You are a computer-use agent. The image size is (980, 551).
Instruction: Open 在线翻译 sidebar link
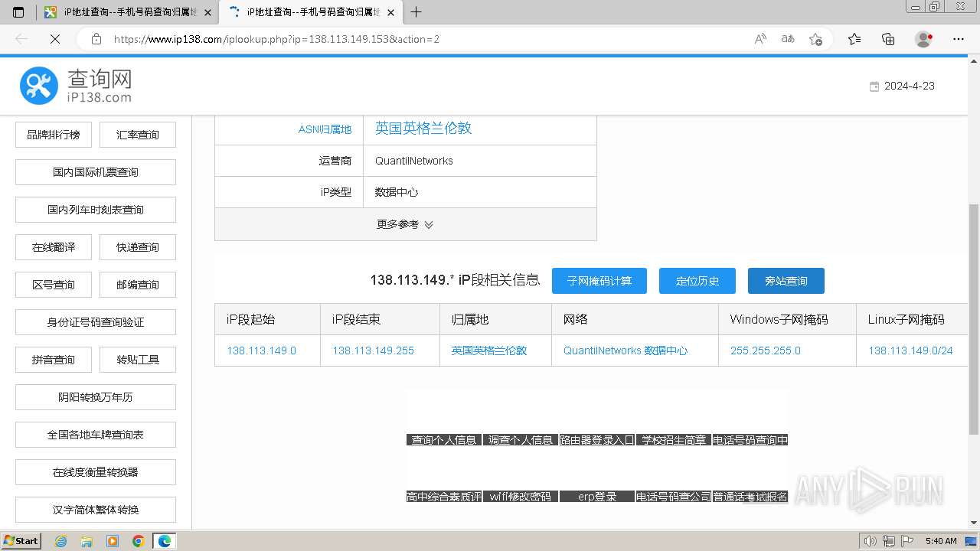54,247
